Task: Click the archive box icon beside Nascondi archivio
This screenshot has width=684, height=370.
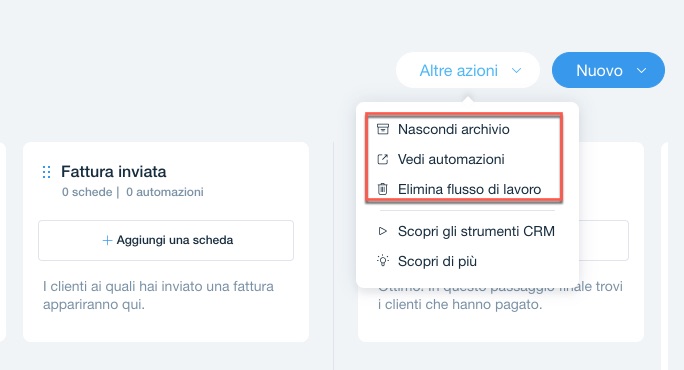Action: pyautogui.click(x=383, y=129)
